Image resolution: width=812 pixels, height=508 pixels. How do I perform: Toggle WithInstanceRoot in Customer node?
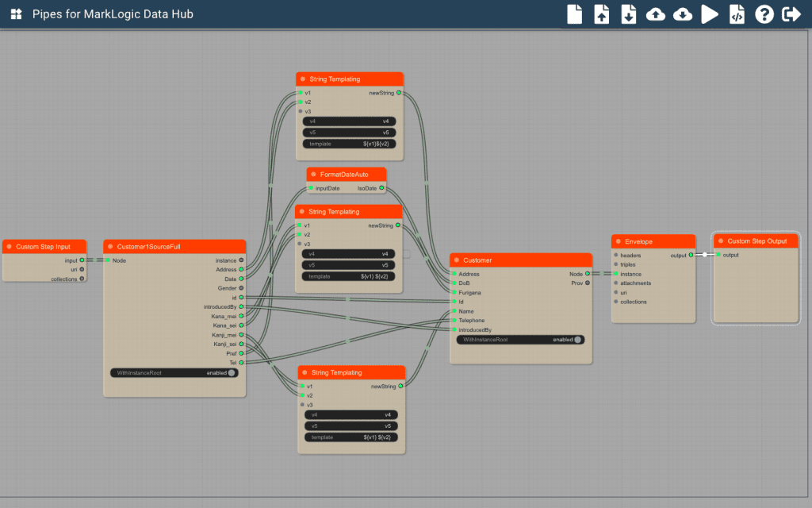(x=578, y=340)
